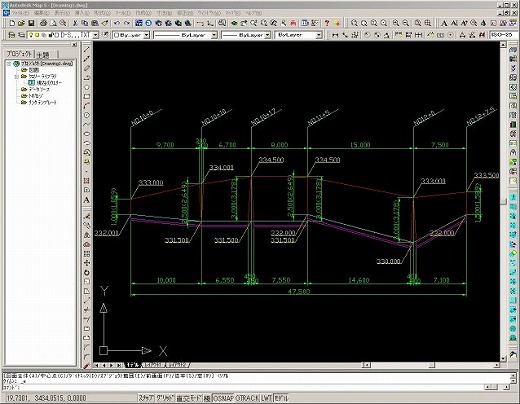Viewport: 520px width, 404px height.
Task: Select the Multiline Text A tool
Action: (x=87, y=200)
